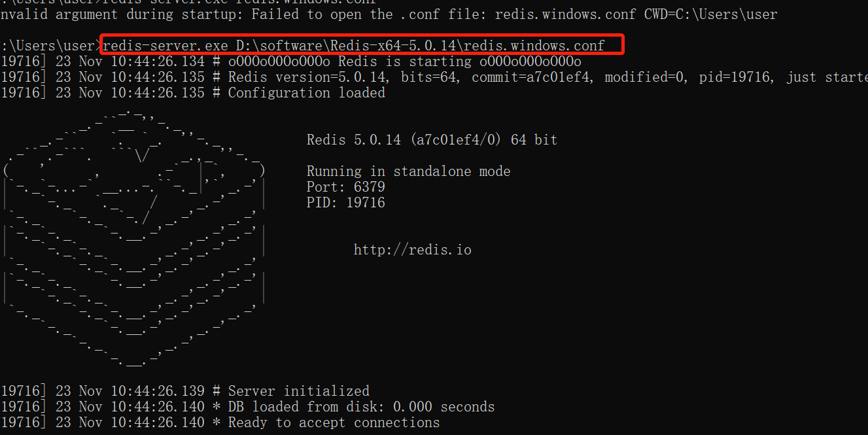
Task: Click the Redis ASCII art logo
Action: coord(135,239)
